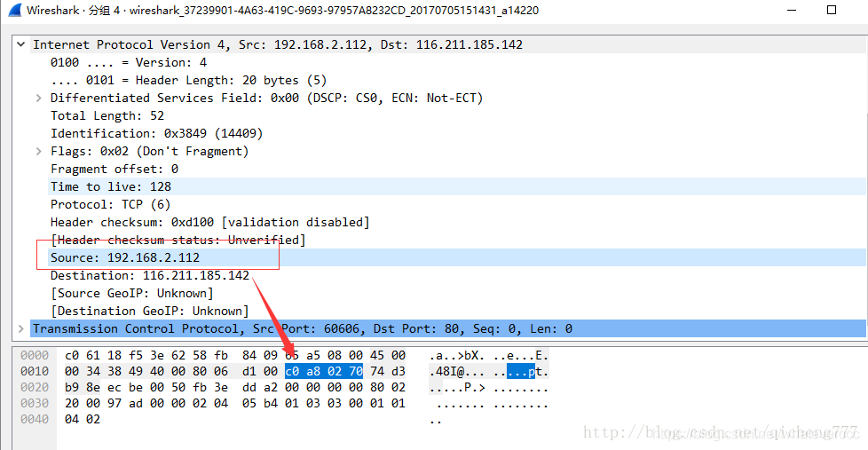The image size is (868, 450).
Task: Click ASCII text '.48I@...' in row 0010
Action: (x=457, y=371)
